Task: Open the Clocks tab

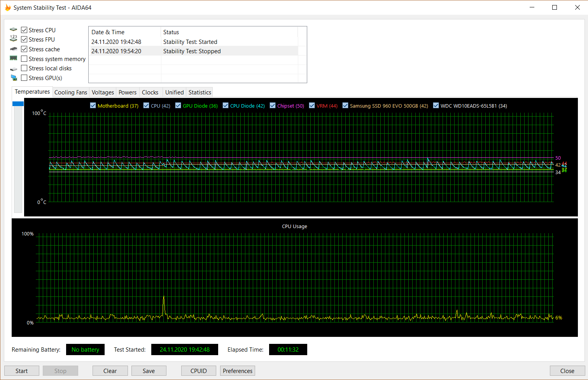Action: tap(150, 92)
